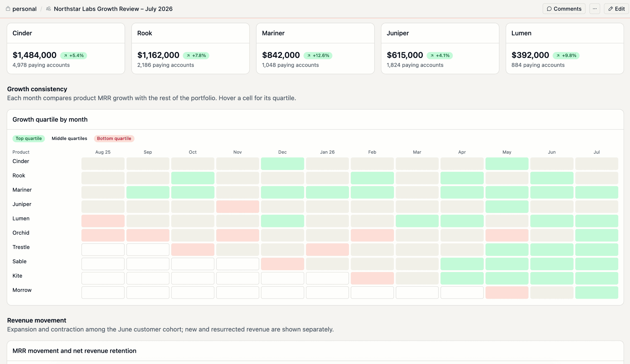630x364 pixels.
Task: Click the Growth quartile by month title
Action: [x=50, y=120]
